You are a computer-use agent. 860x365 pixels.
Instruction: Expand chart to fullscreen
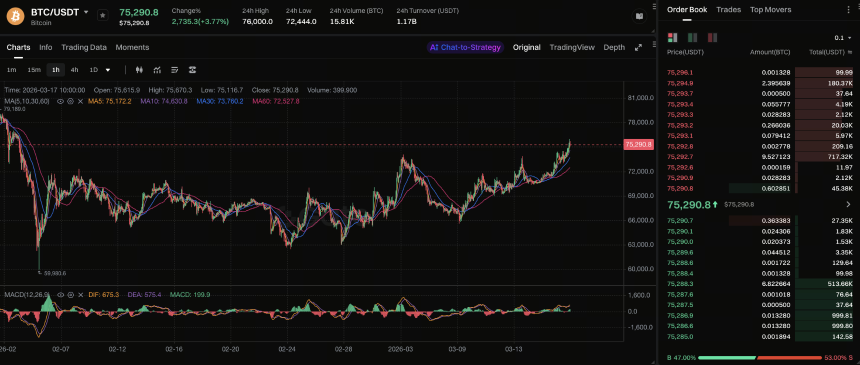(638, 47)
